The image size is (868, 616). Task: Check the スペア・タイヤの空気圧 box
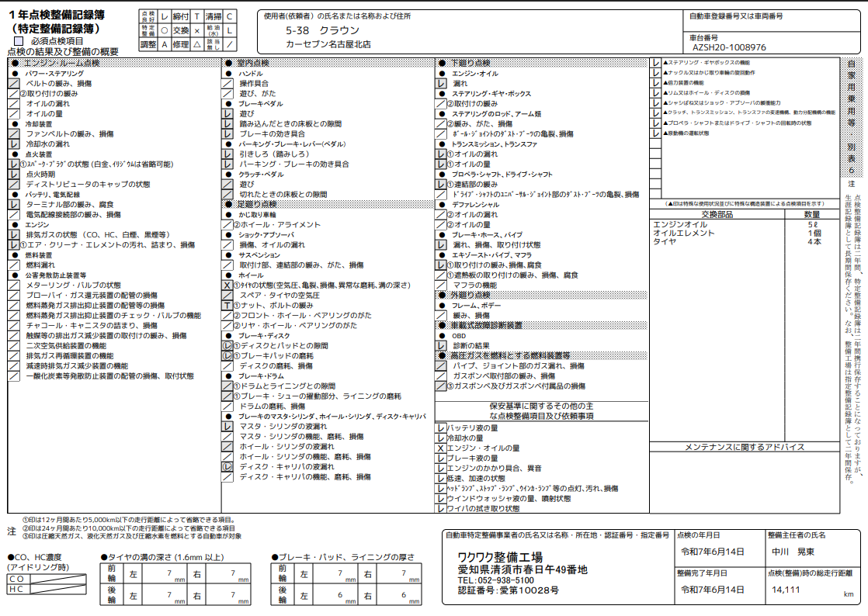coord(227,296)
